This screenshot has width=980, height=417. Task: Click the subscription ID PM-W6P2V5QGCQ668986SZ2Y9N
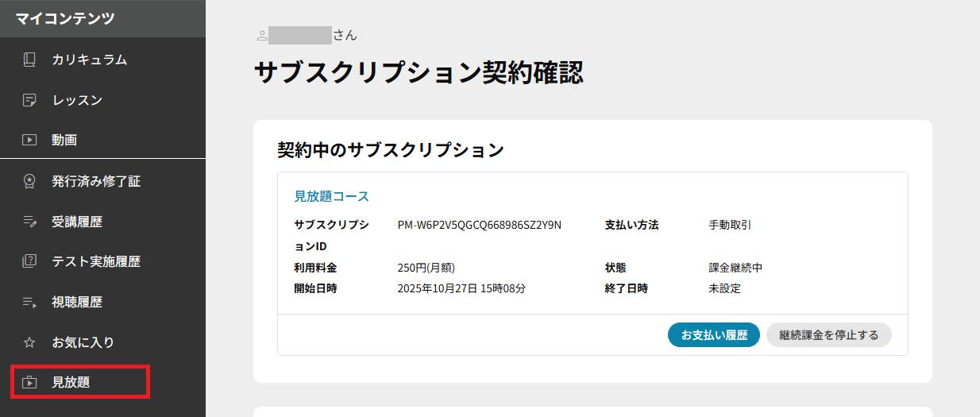(479, 225)
